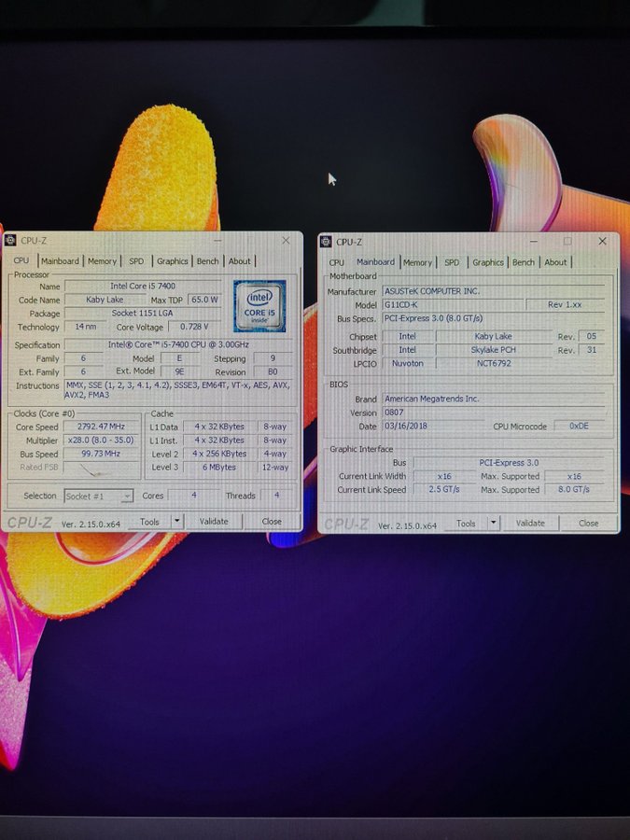630x840 pixels.
Task: Click CPU Microcode value '0xDE'
Action: [579, 426]
